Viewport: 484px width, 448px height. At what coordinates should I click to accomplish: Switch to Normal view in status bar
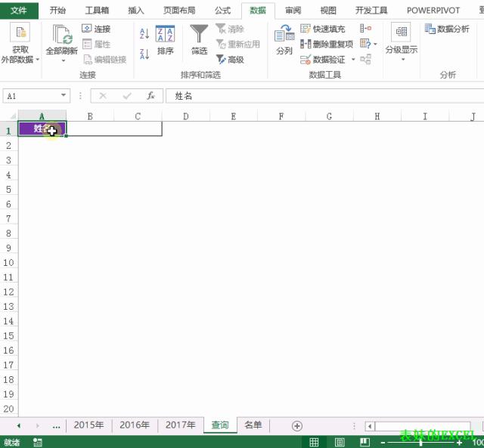pos(314,442)
